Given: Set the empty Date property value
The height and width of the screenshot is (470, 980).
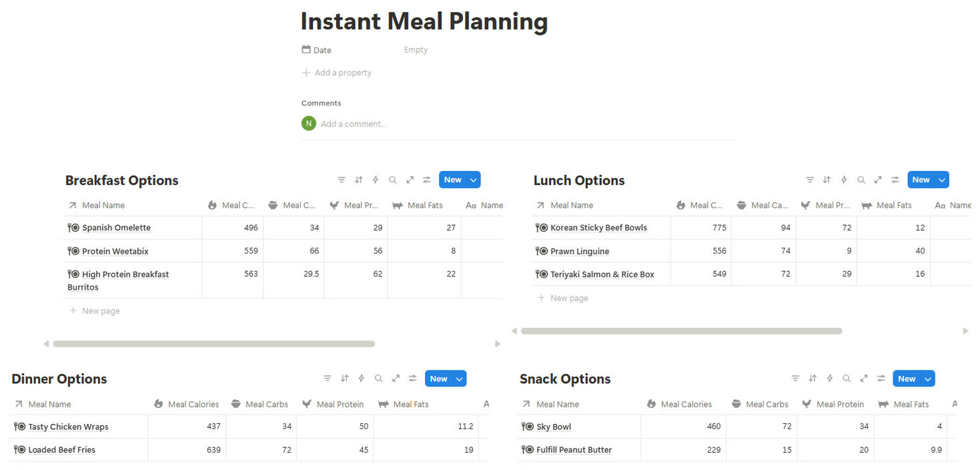Looking at the screenshot, I should click(x=416, y=50).
